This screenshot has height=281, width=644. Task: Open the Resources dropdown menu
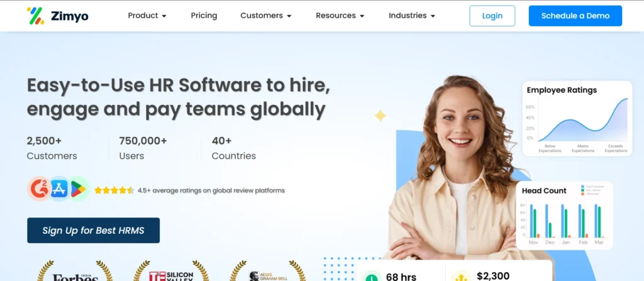pos(340,16)
